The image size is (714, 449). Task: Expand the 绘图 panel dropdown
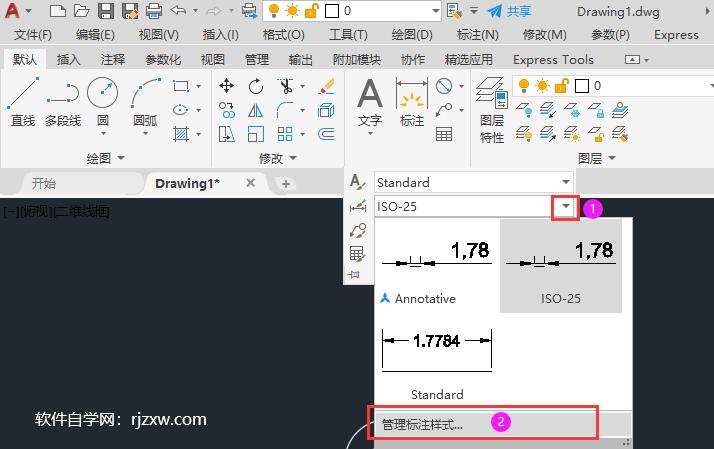click(x=106, y=158)
